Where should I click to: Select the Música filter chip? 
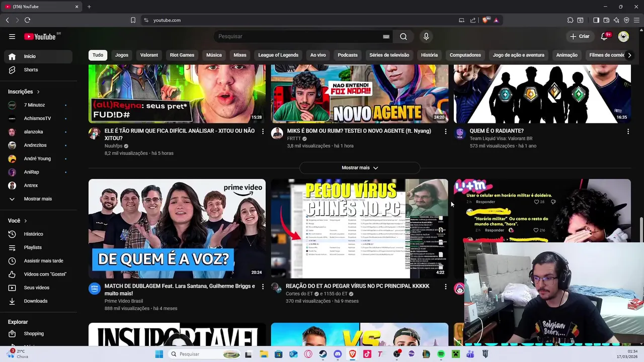pos(214,55)
